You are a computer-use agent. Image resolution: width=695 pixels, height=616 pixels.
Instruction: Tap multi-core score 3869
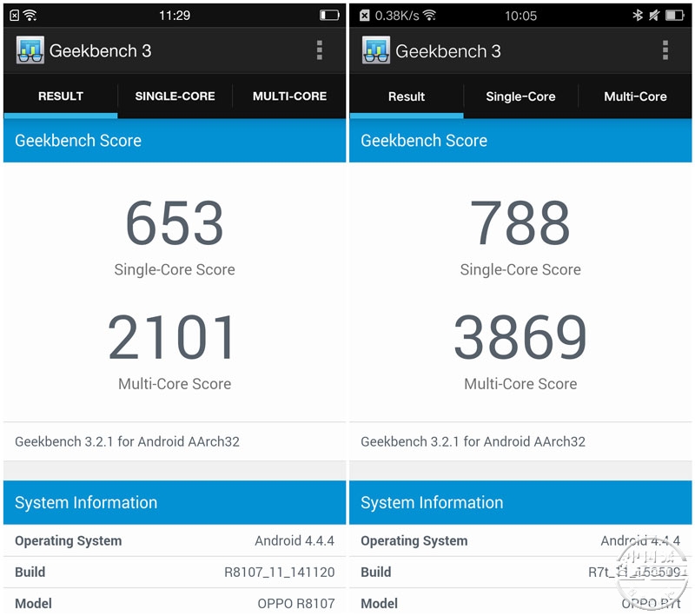tap(520, 337)
